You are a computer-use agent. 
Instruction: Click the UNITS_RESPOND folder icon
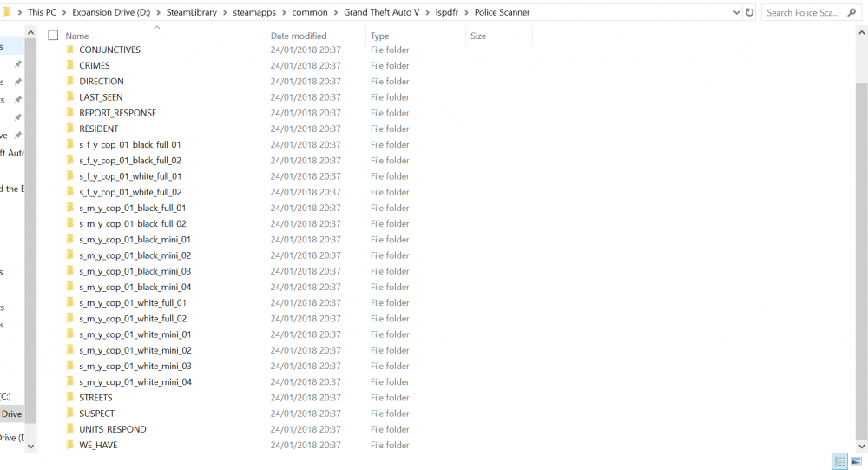click(x=69, y=429)
